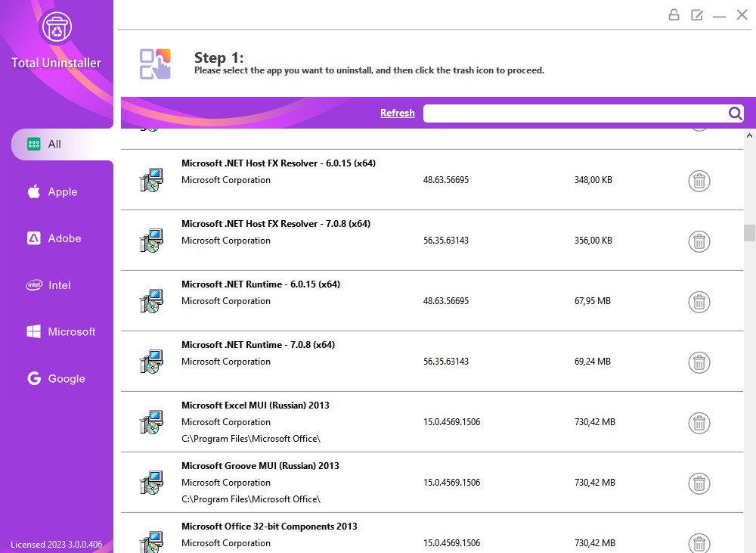Focus the app search input field
The height and width of the screenshot is (553, 756).
[575, 113]
